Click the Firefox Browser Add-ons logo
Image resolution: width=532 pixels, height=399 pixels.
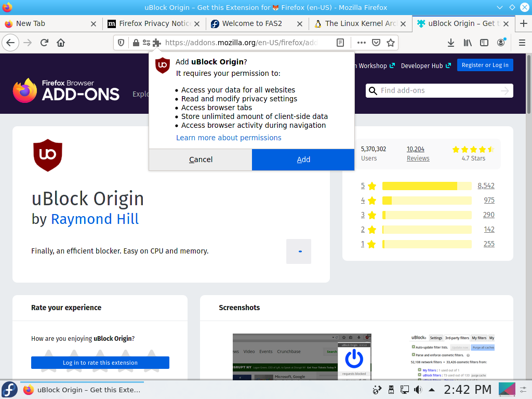click(66, 90)
